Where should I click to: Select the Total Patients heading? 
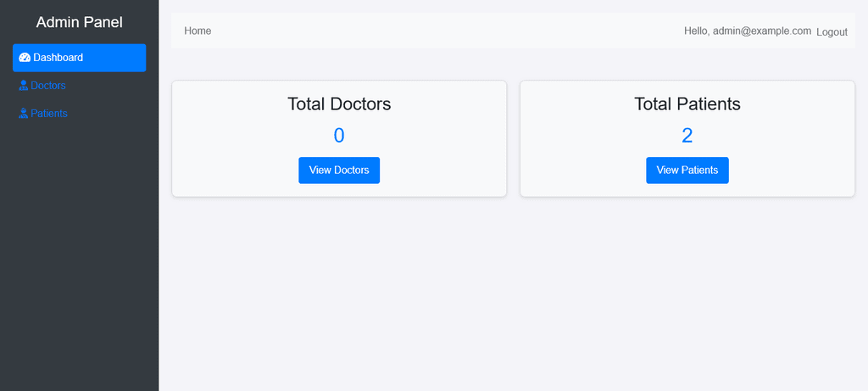687,104
